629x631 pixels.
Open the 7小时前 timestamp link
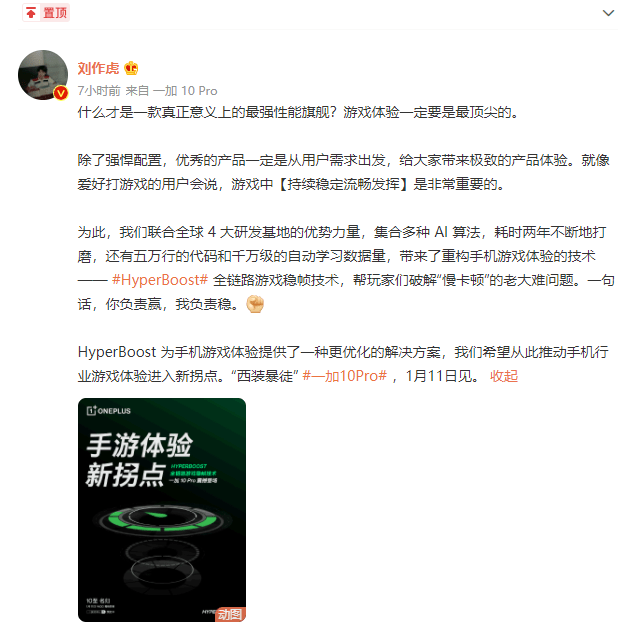coord(99,91)
